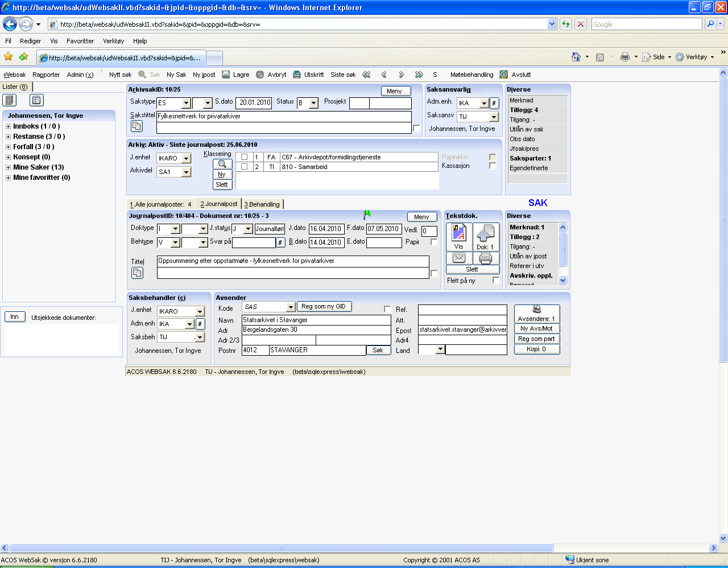Open the Adm.enh. IKA dropdown in Saksansvarlig
This screenshot has width=728, height=568.
[x=484, y=104]
